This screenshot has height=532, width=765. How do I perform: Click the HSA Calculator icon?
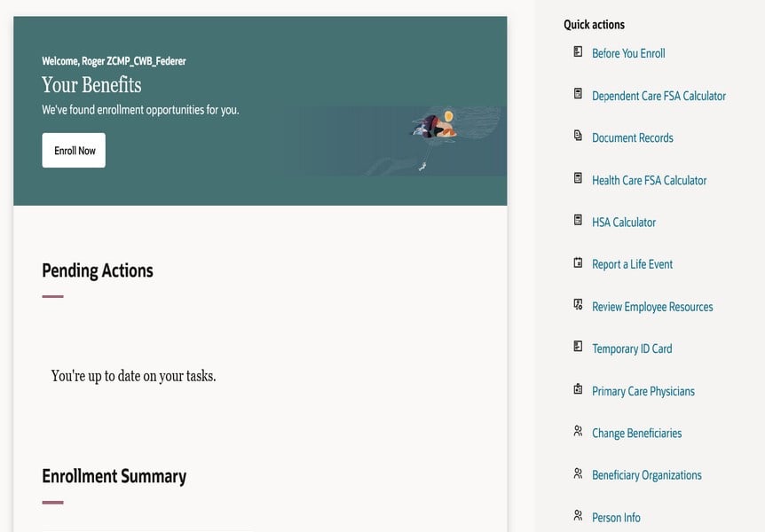click(577, 220)
